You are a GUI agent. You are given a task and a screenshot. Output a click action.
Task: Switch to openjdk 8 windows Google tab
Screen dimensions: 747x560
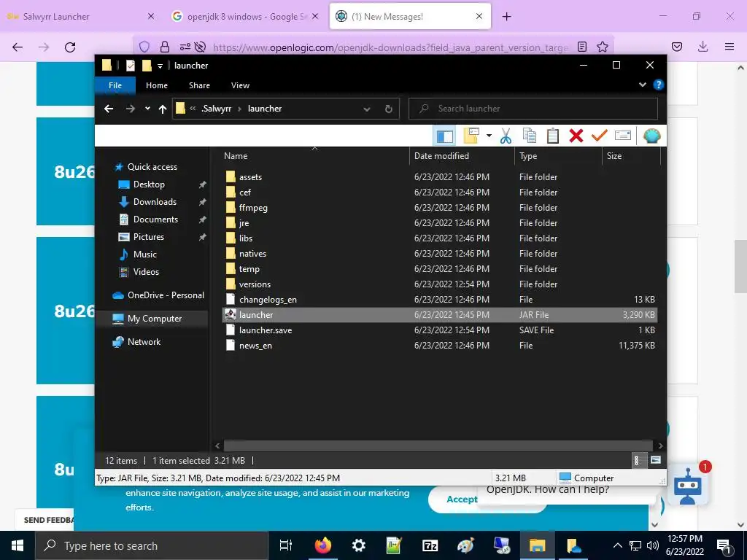coord(245,17)
